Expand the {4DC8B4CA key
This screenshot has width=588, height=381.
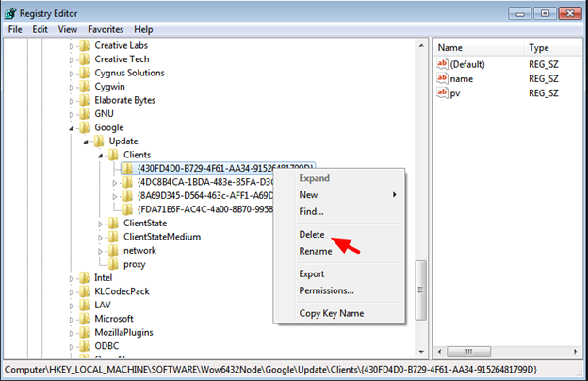point(115,183)
